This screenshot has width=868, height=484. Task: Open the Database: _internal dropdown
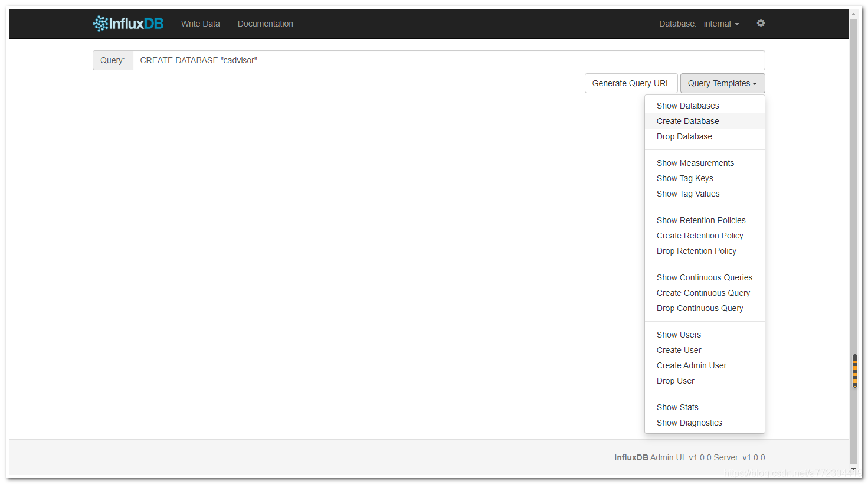pos(699,24)
